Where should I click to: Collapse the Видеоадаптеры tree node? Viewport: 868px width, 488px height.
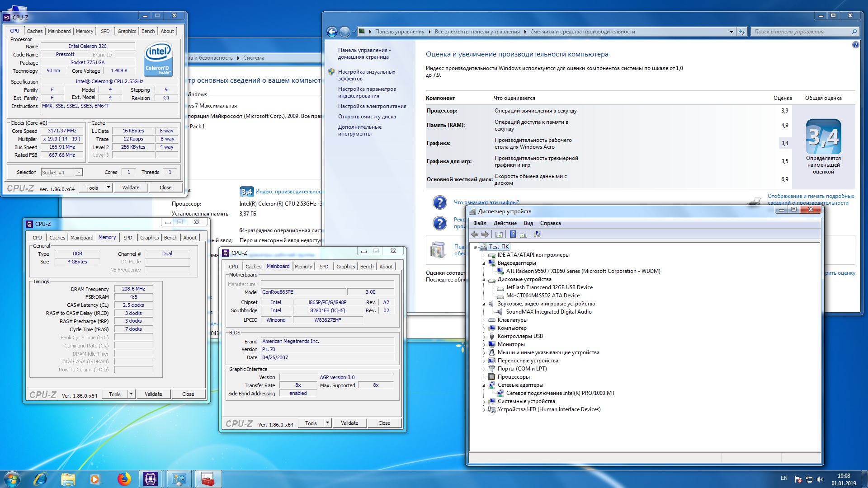coord(484,263)
